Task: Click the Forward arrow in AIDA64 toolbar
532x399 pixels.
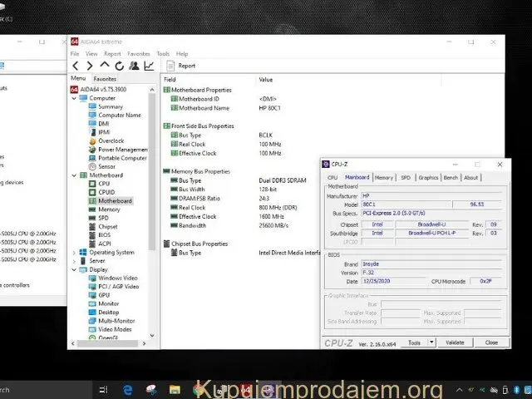Action: point(90,66)
